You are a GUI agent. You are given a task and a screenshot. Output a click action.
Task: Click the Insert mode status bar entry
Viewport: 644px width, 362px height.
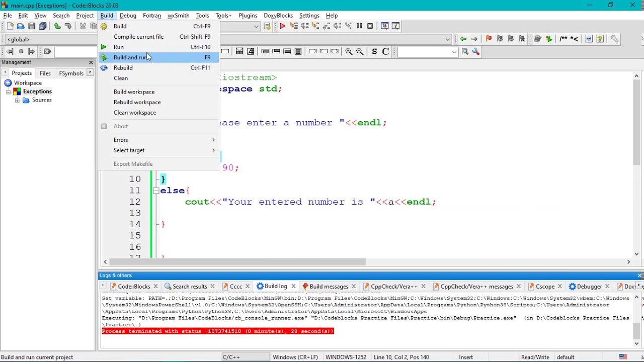point(466,357)
